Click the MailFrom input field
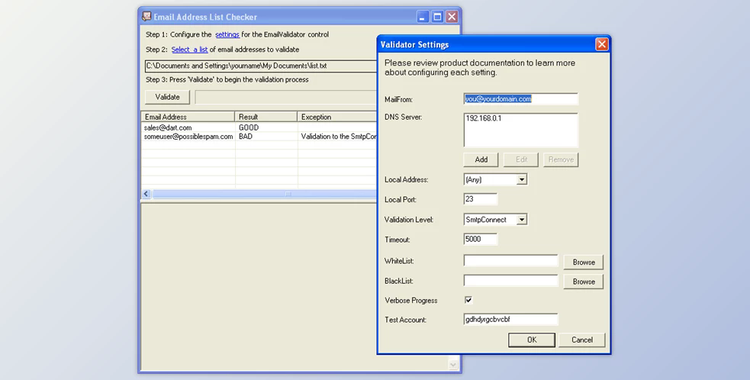Viewport: 750px width, 380px height. (x=520, y=99)
